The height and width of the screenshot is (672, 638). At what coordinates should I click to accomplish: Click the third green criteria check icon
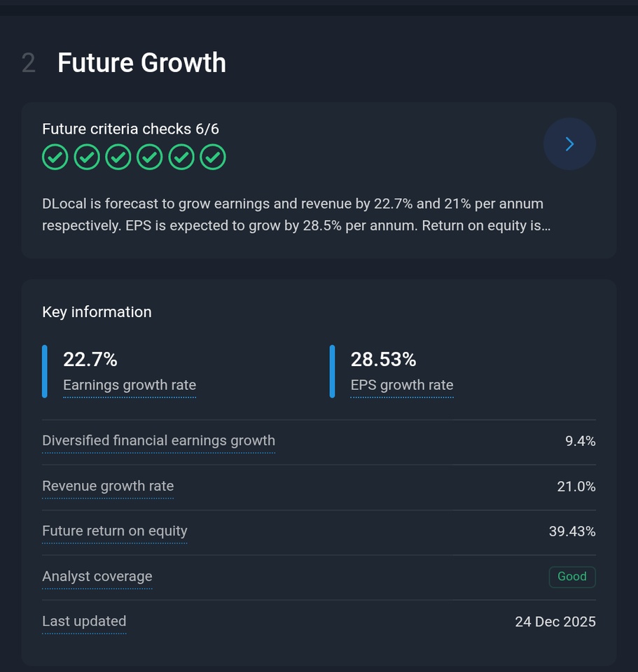pos(118,157)
